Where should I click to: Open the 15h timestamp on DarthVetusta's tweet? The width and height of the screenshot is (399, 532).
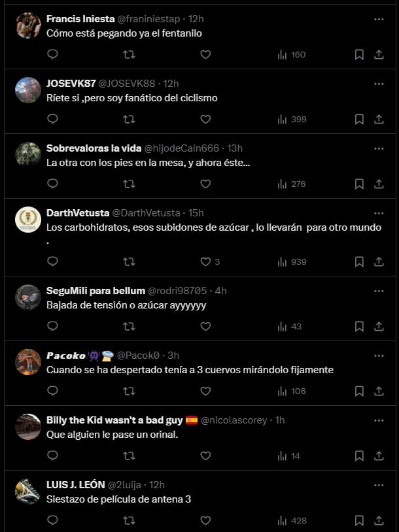tap(196, 213)
